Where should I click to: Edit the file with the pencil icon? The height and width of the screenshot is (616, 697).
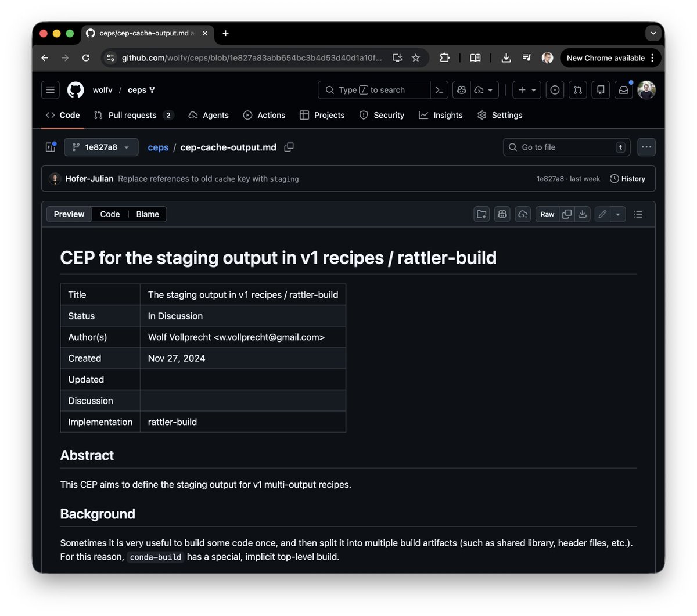tap(602, 214)
